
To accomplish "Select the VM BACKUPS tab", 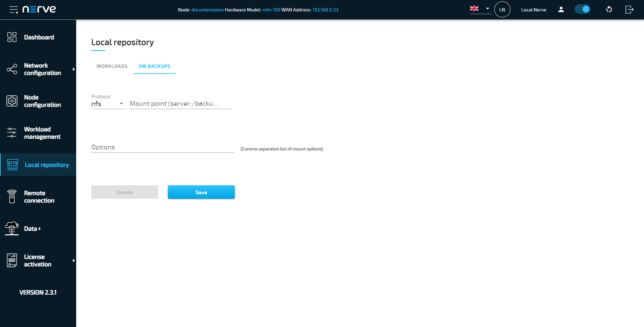I will coord(154,66).
